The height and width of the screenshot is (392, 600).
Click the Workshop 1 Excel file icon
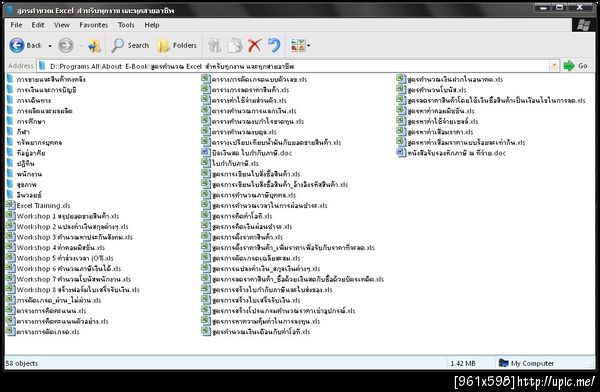point(10,216)
